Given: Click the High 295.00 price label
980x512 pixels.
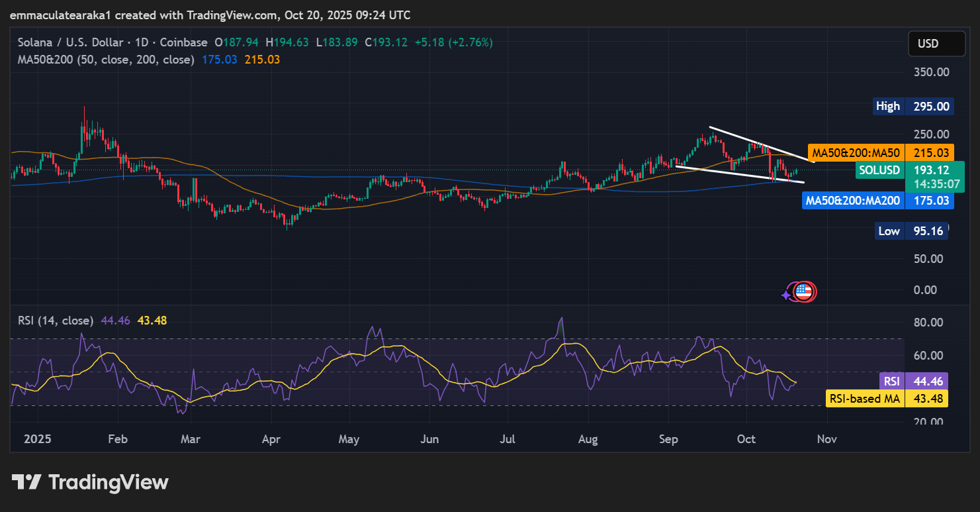Looking at the screenshot, I should (913, 106).
